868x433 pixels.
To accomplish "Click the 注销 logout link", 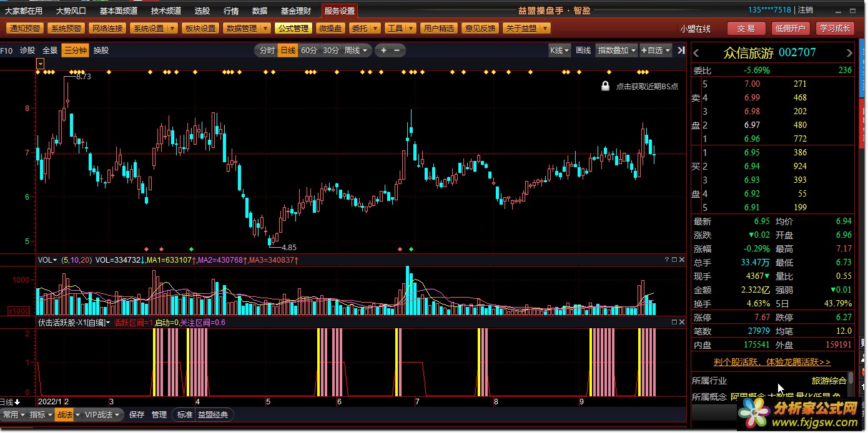I will [x=806, y=10].
